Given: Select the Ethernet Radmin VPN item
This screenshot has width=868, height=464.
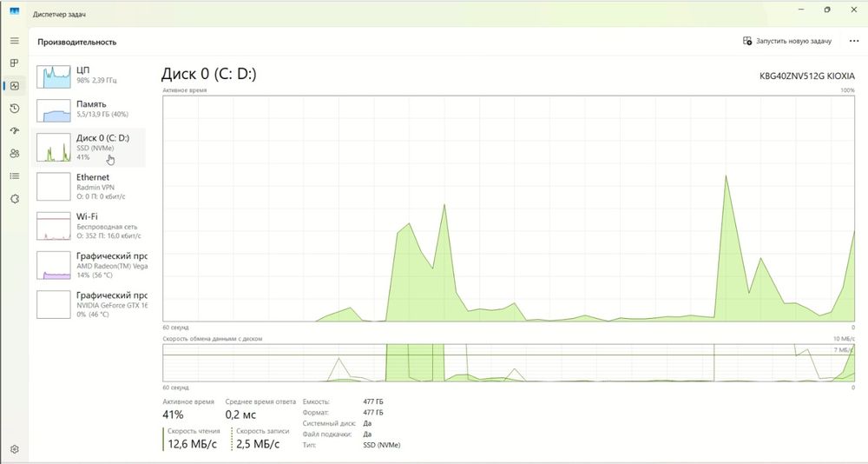Looking at the screenshot, I should click(89, 187).
